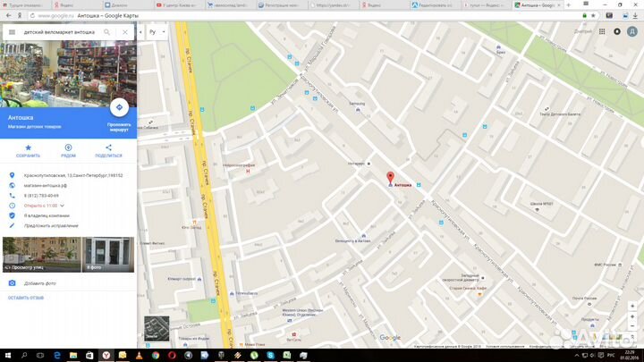
Task: Toggle the satellite Earth view thumbnail
Action: 157,329
